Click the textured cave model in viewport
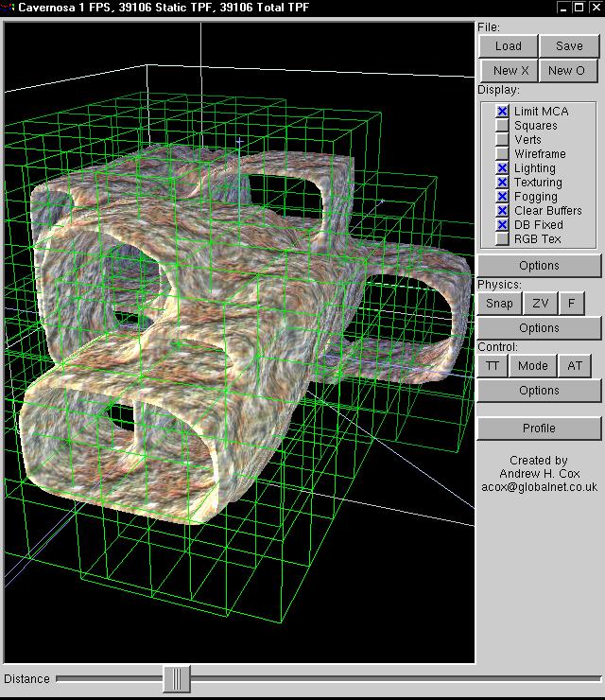 pyautogui.click(x=236, y=312)
